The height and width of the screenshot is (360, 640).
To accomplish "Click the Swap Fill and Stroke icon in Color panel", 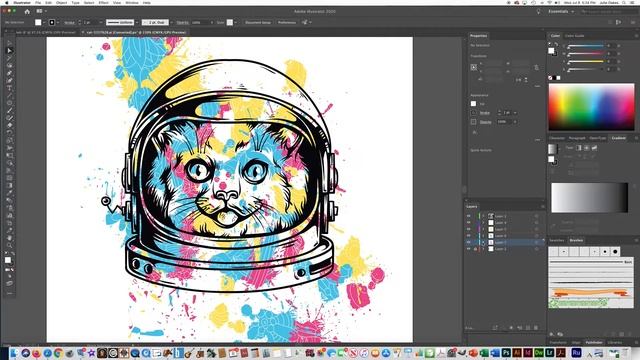I will tap(556, 44).
